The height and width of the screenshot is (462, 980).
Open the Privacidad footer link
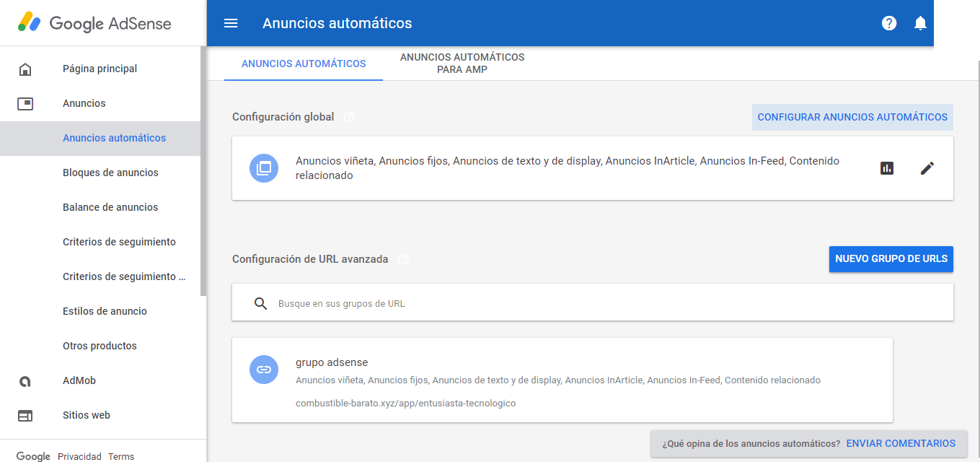pyautogui.click(x=79, y=456)
